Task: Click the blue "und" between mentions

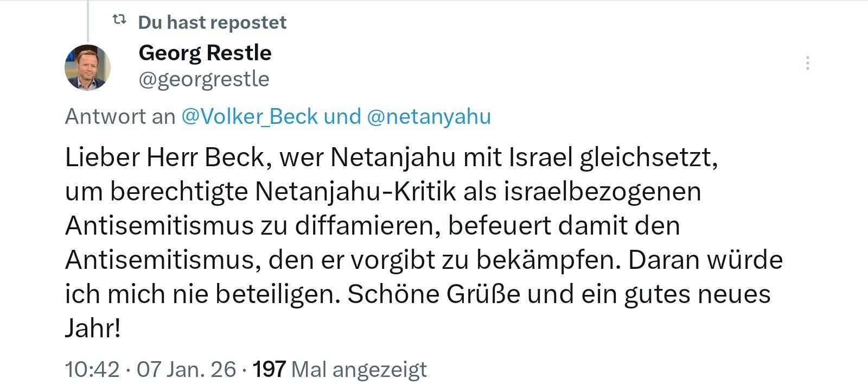Action: pos(342,116)
